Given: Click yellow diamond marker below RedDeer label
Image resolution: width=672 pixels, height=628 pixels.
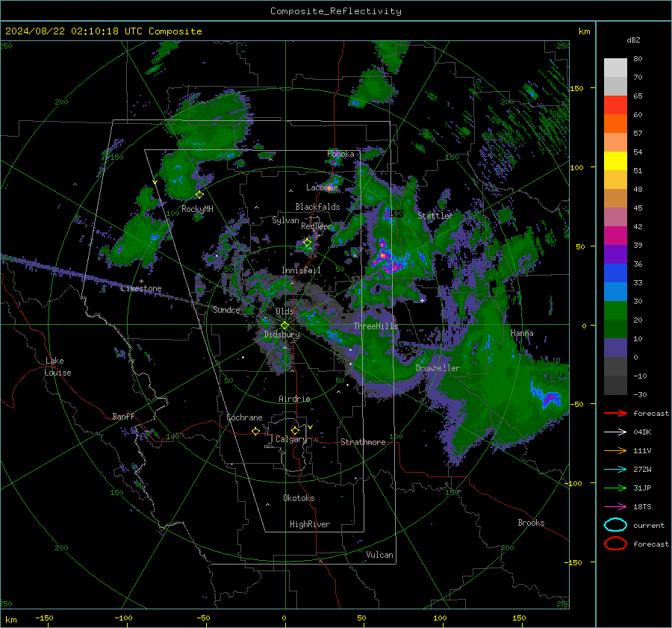Looking at the screenshot, I should [x=308, y=243].
